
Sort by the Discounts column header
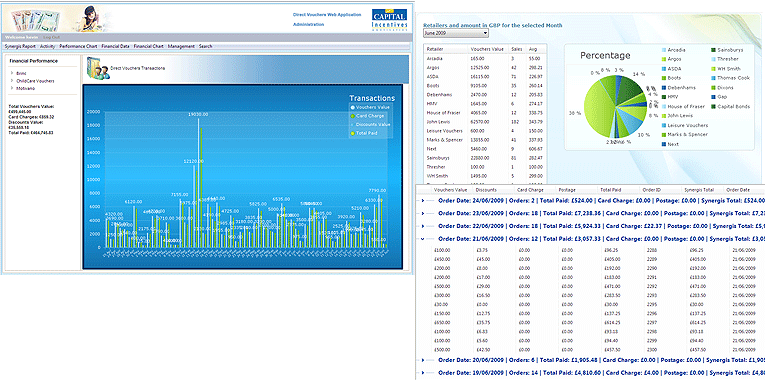tap(486, 190)
